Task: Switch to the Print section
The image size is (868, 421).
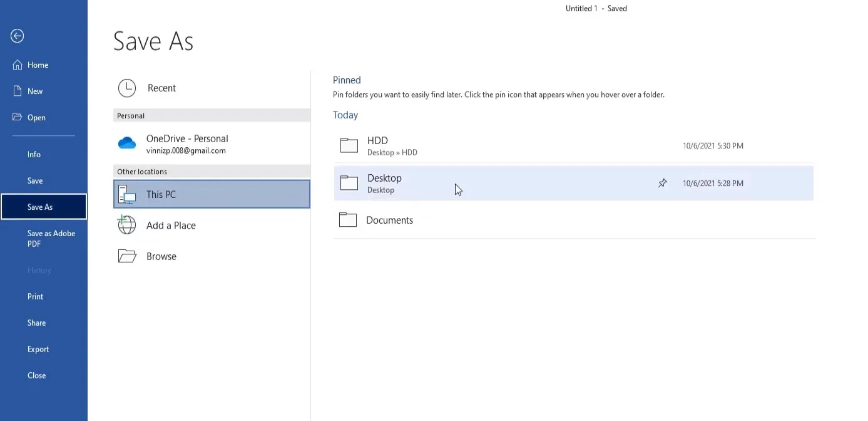Action: (35, 296)
